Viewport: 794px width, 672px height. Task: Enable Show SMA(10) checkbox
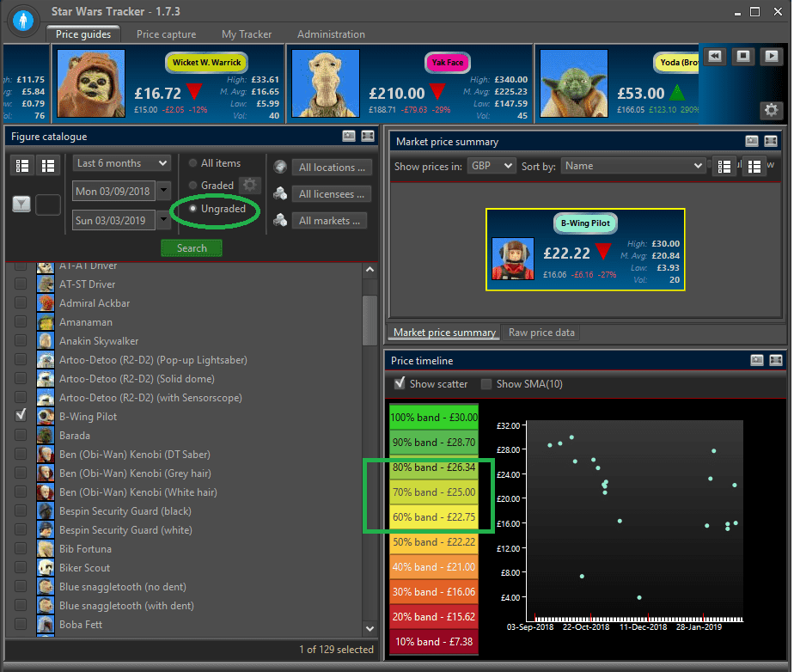486,384
